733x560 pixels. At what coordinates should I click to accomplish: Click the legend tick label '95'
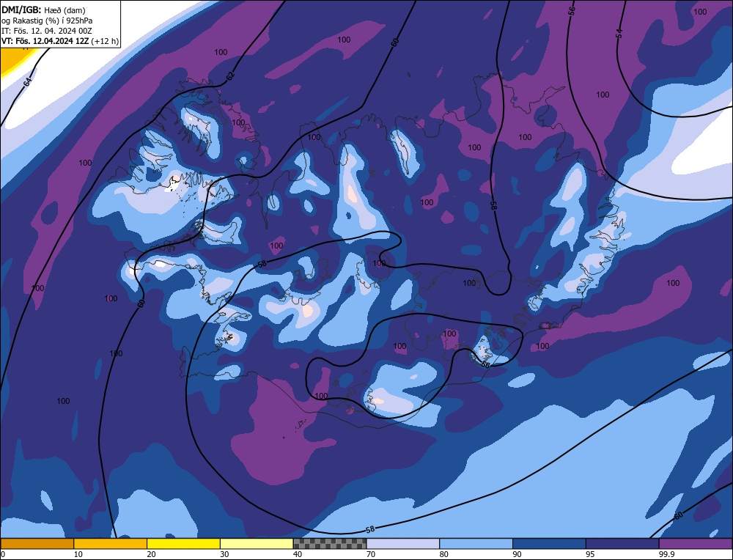pyautogui.click(x=590, y=554)
